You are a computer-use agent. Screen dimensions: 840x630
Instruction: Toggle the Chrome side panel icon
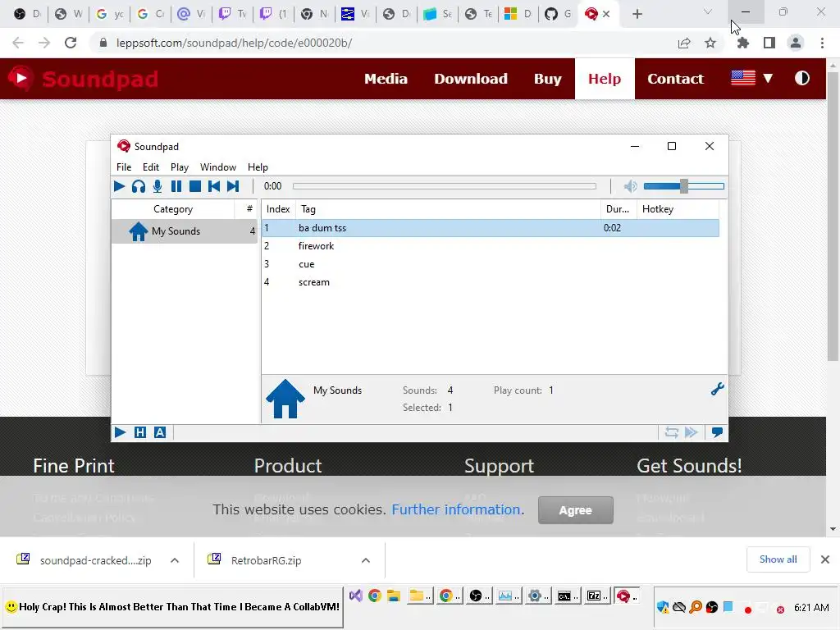[x=769, y=43]
